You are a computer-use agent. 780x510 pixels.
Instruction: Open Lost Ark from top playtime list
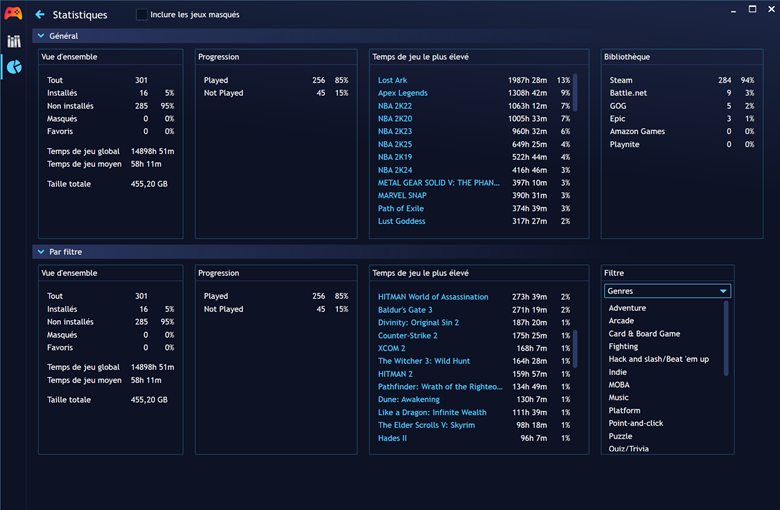tap(392, 80)
